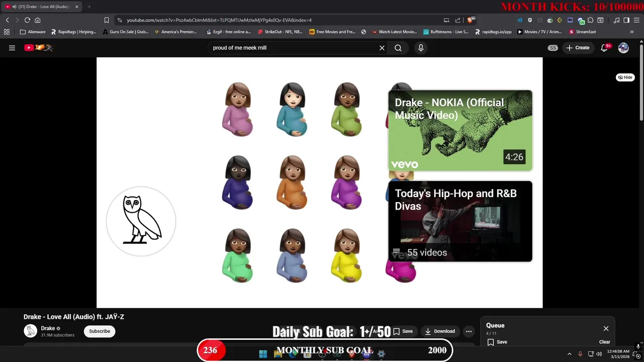Open rapidtags.io/app bookmark

(493, 32)
